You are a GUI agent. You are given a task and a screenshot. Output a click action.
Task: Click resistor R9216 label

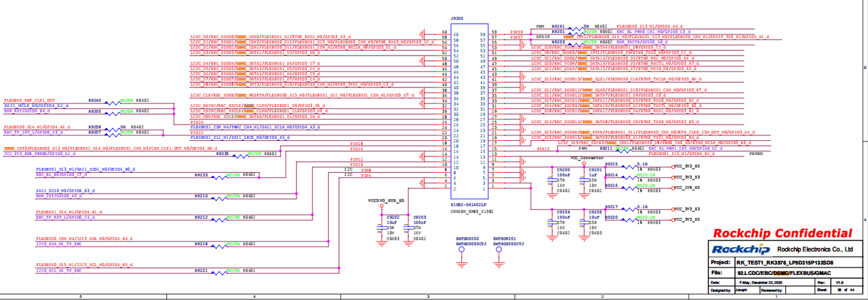tap(611, 185)
